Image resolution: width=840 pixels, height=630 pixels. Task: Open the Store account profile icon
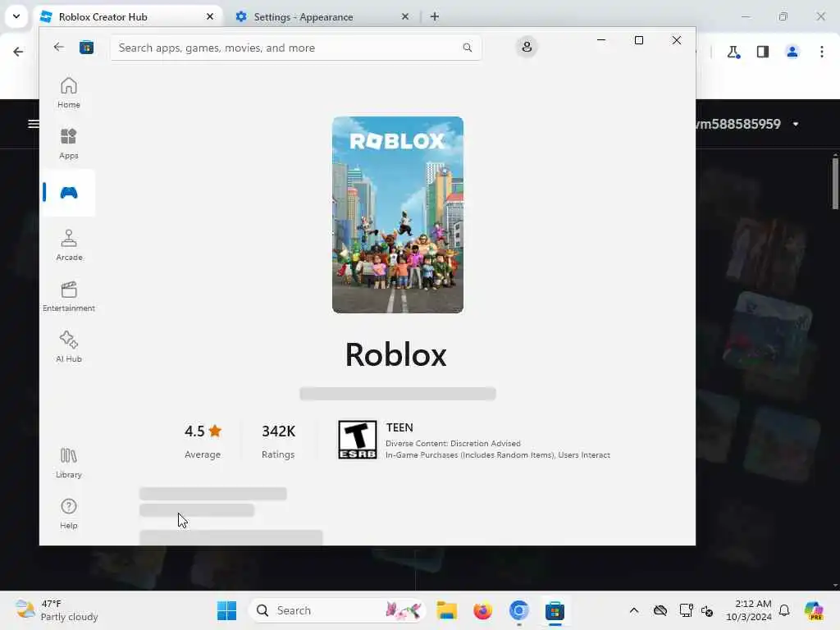coord(527,47)
